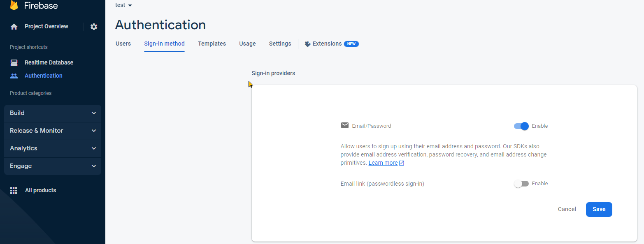Screen dimensions: 644x244
Task: Click the All products grid icon
Action: [14, 191]
